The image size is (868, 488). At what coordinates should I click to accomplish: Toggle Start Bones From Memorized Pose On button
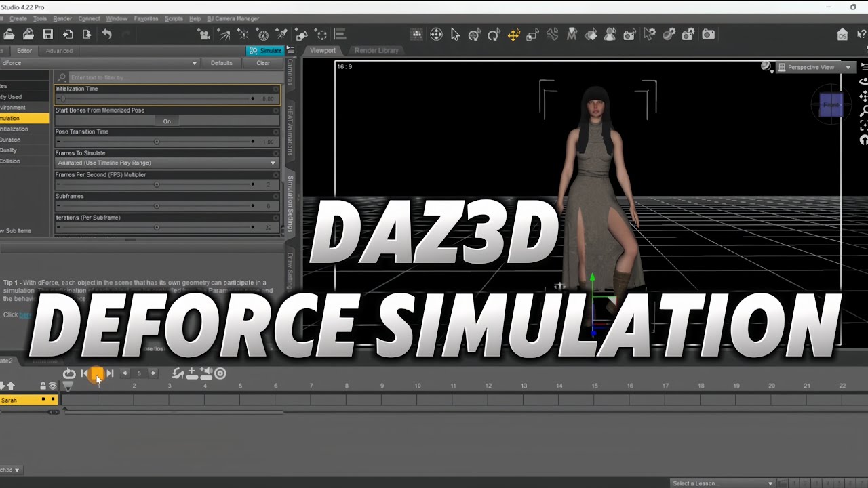point(167,121)
